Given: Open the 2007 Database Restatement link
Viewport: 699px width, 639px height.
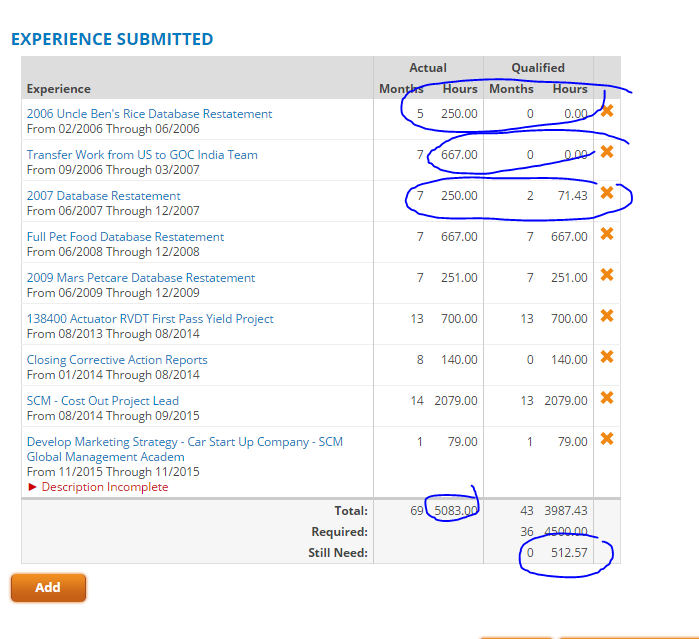Looking at the screenshot, I should (103, 196).
